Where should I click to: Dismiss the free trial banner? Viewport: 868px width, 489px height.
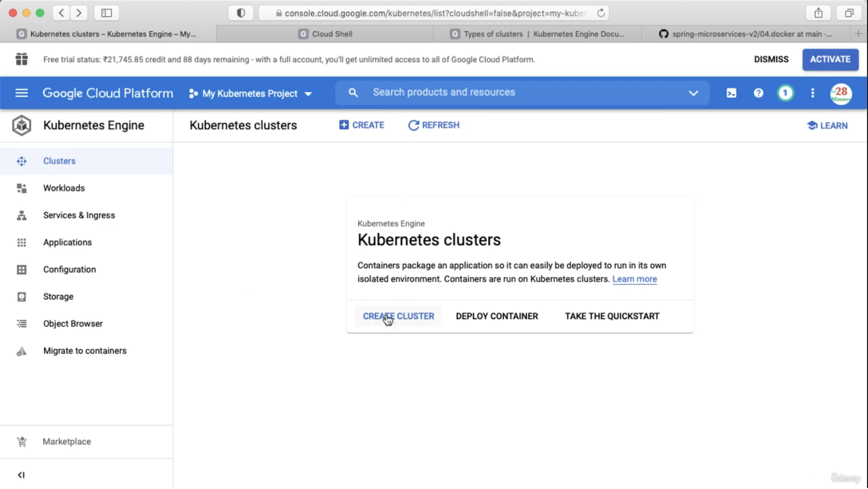point(771,59)
